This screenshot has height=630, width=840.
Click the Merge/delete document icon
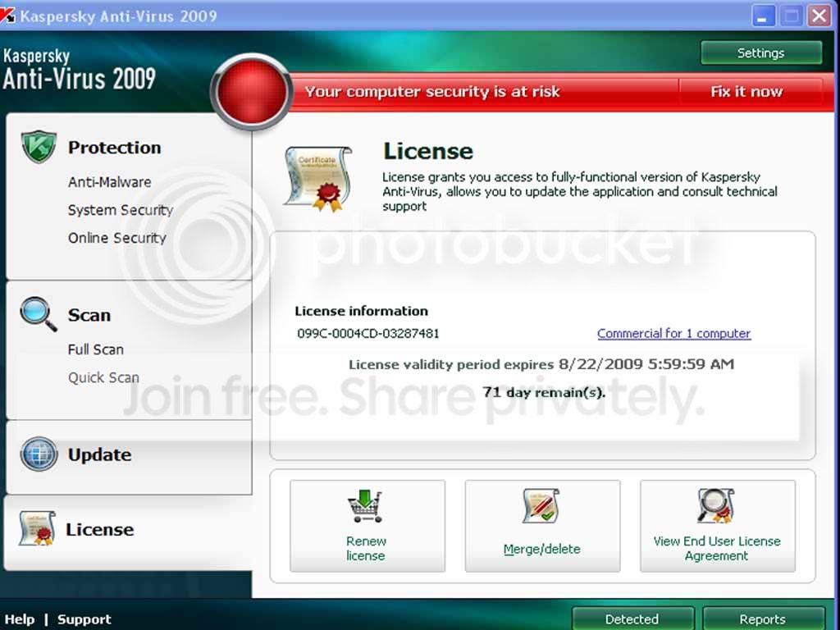coord(541,505)
